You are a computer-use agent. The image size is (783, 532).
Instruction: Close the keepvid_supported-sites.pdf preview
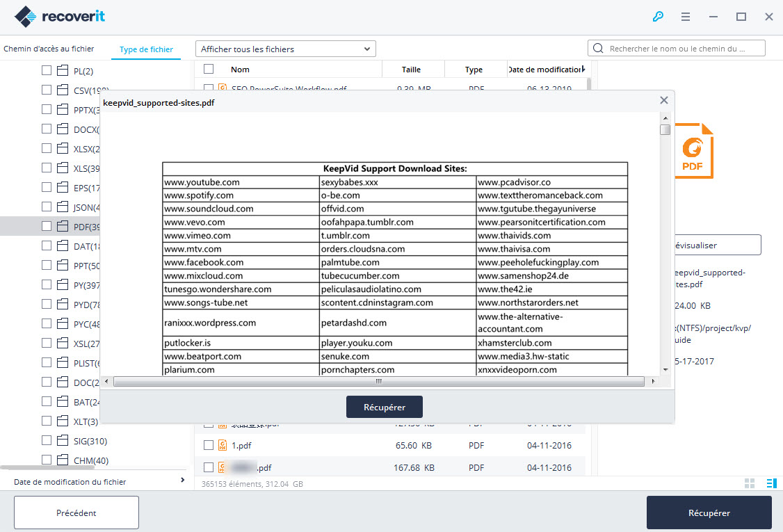(663, 100)
